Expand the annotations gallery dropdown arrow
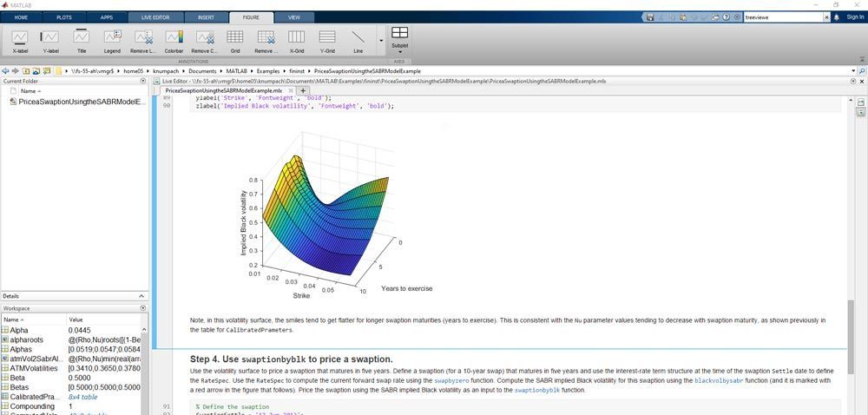Screen dimensions: 868x415 [x=380, y=41]
